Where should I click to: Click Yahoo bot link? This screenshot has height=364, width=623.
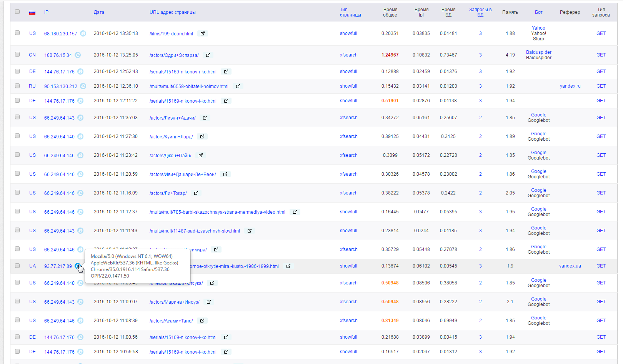tap(538, 28)
